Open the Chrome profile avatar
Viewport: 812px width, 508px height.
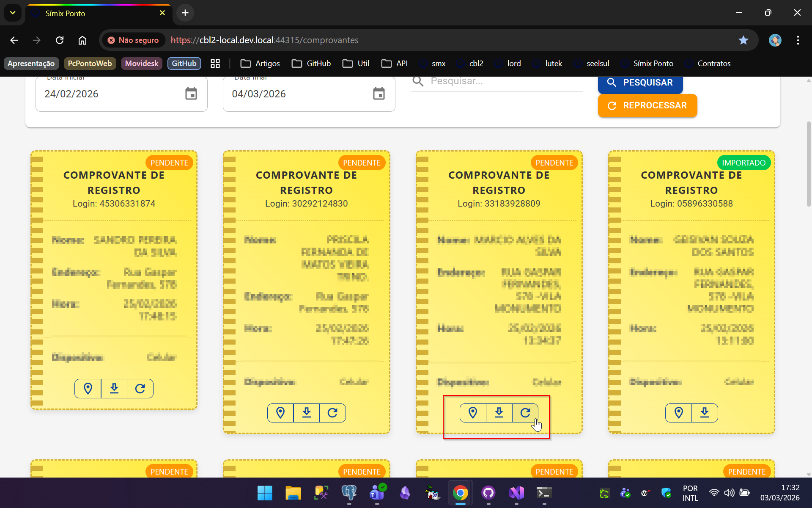pos(775,40)
